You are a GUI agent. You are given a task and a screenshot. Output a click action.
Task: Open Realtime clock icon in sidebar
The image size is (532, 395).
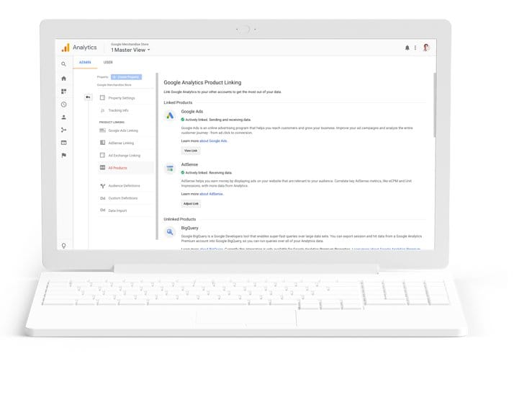[x=63, y=105]
